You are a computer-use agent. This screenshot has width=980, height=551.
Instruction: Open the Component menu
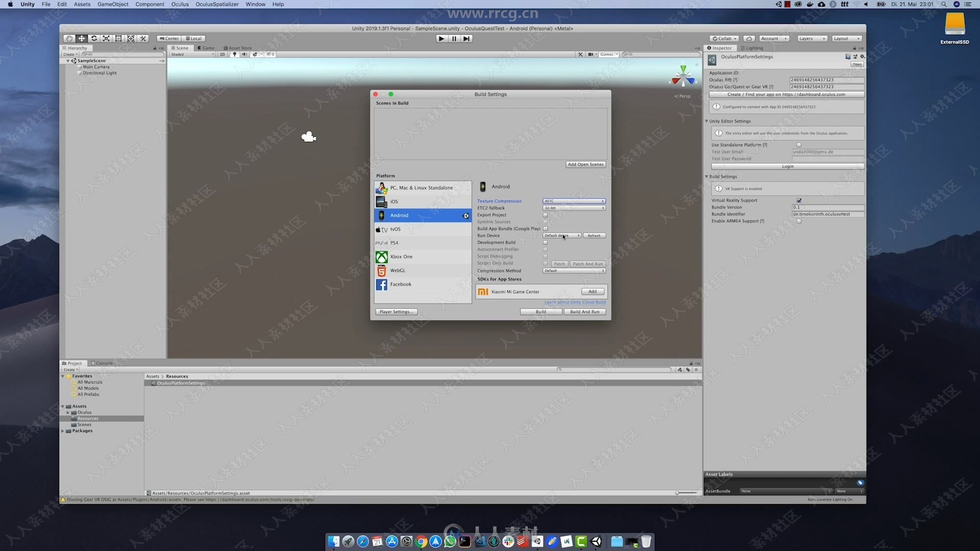coord(150,4)
